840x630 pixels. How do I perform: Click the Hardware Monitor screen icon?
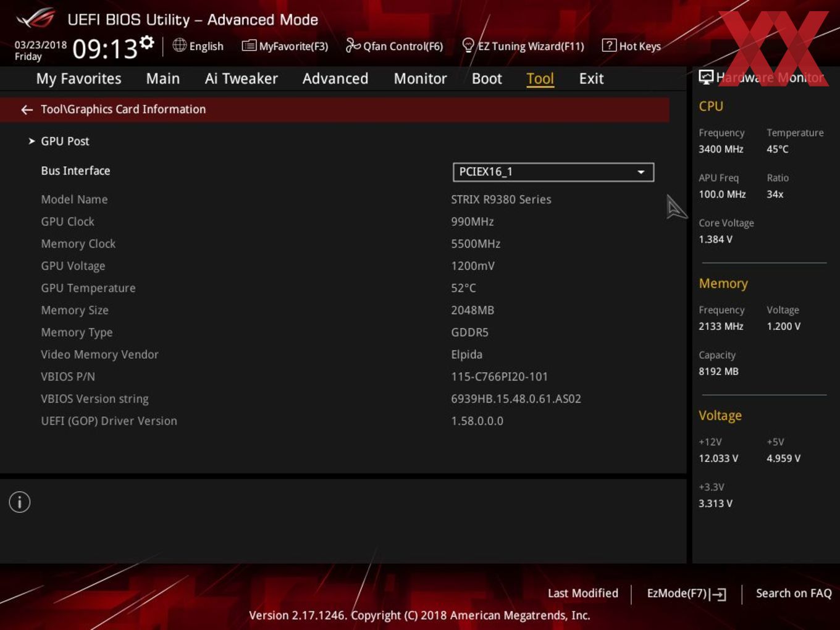point(706,77)
